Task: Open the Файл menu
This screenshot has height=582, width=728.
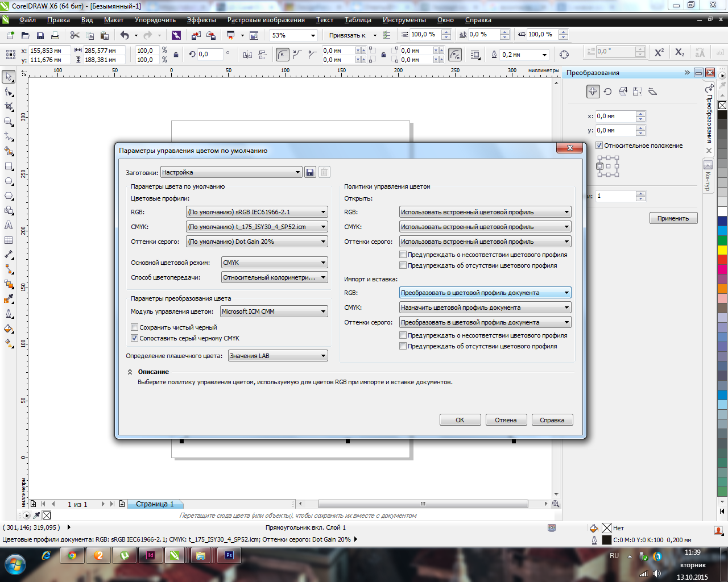Action: (x=27, y=20)
